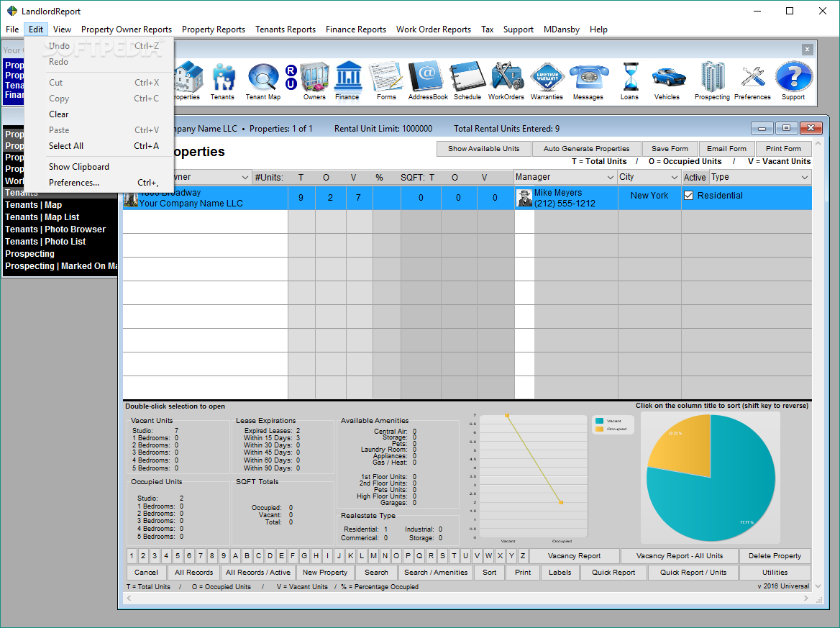
Task: Choose Select All in Edit menu
Action: tap(100, 146)
